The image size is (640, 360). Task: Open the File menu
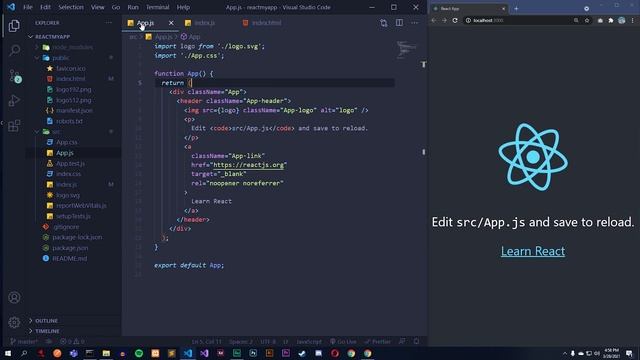pos(28,7)
